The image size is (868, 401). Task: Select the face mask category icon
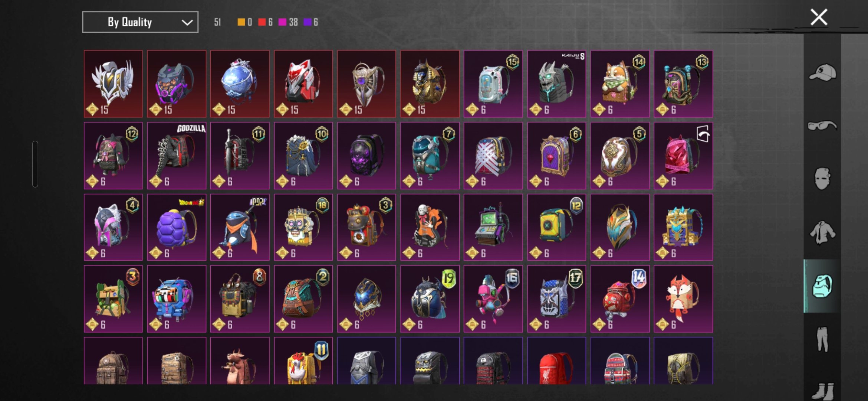click(x=822, y=179)
